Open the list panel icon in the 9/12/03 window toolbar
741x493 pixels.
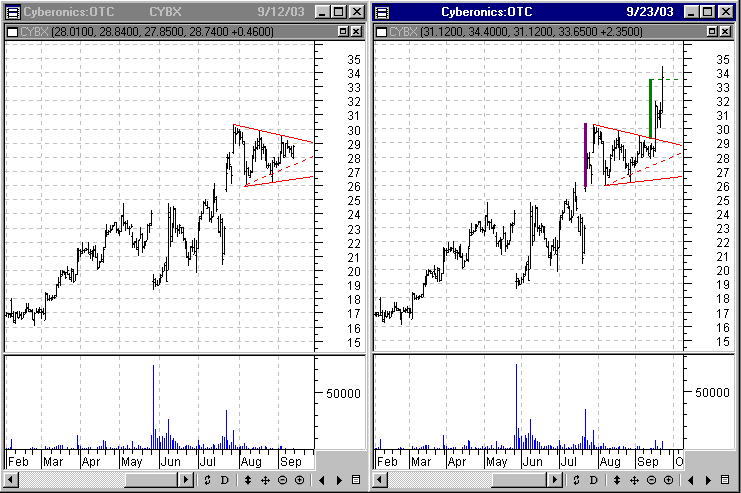tap(356, 480)
